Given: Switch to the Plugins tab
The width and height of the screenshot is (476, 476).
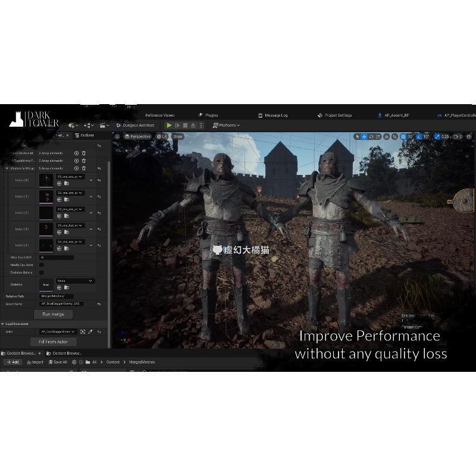Looking at the screenshot, I should (208, 115).
